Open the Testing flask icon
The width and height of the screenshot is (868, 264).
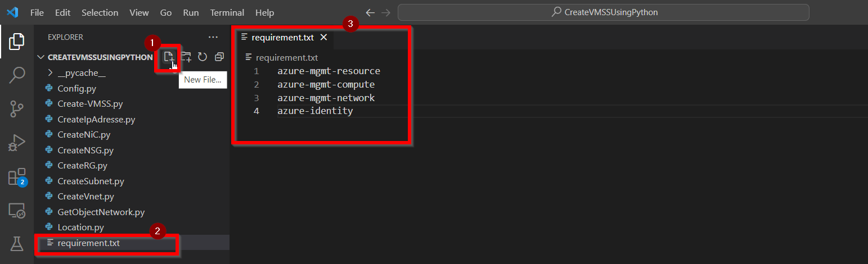(17, 243)
